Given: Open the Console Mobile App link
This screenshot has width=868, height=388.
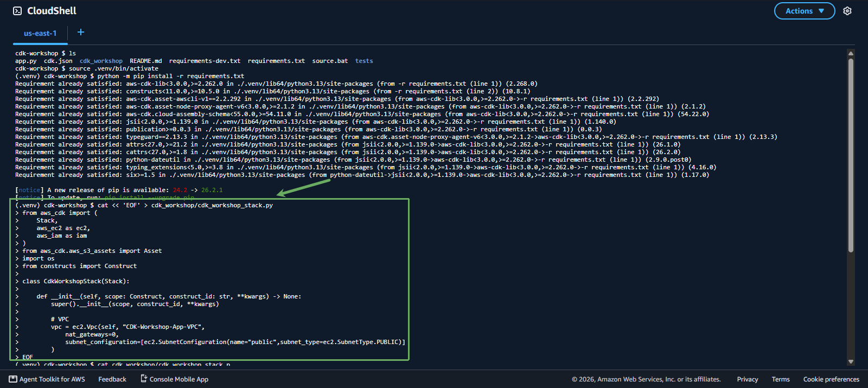Looking at the screenshot, I should tap(179, 379).
